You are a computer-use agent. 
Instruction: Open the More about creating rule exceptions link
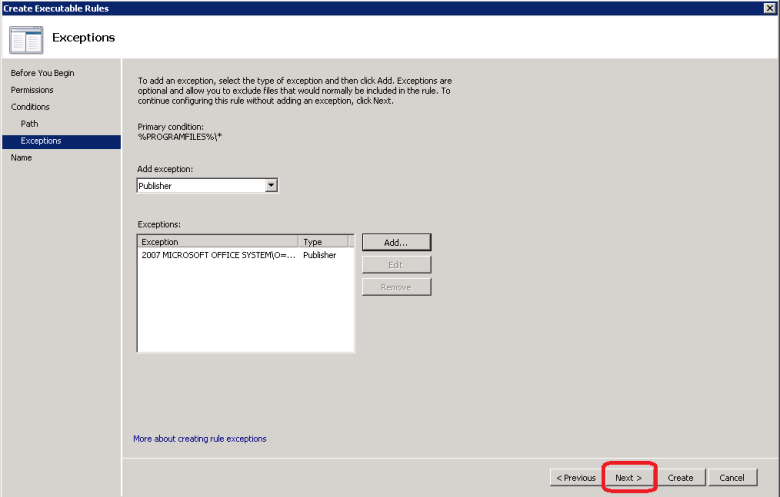pos(200,439)
